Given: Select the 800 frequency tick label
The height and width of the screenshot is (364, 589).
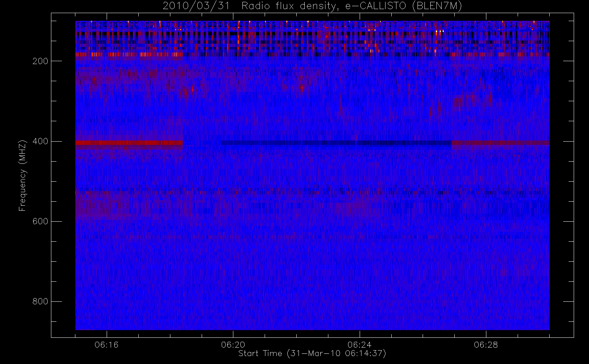Looking at the screenshot, I should coord(40,301).
